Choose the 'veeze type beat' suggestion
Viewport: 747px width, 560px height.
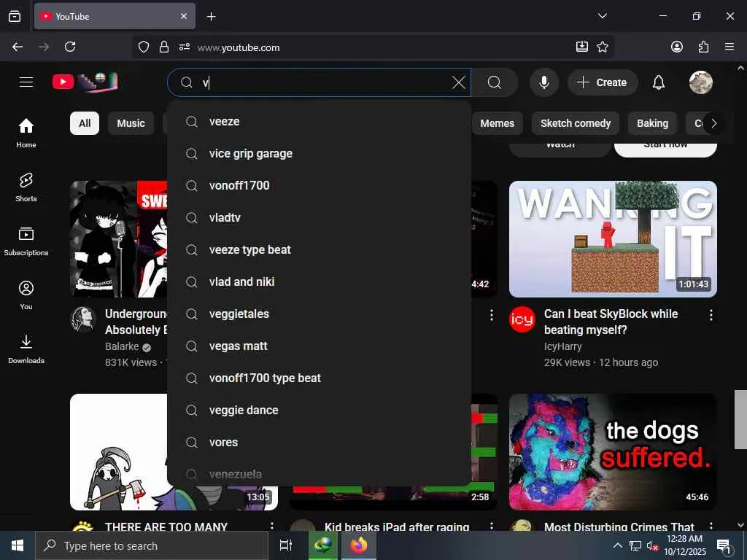(320, 249)
